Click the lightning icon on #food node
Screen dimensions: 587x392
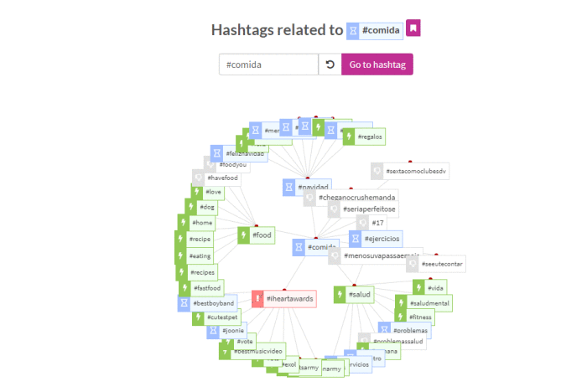(x=244, y=236)
